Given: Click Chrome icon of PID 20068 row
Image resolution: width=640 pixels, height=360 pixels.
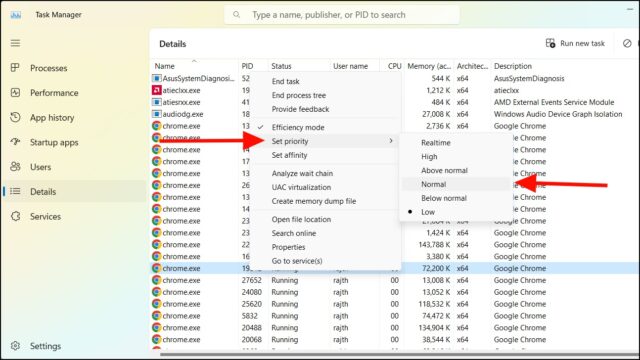Looking at the screenshot, I should click(x=156, y=339).
